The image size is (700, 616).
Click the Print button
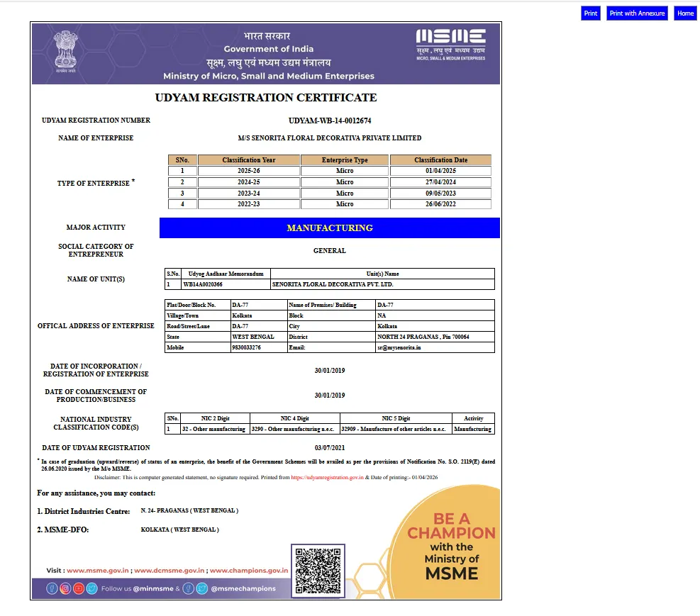[x=591, y=13]
